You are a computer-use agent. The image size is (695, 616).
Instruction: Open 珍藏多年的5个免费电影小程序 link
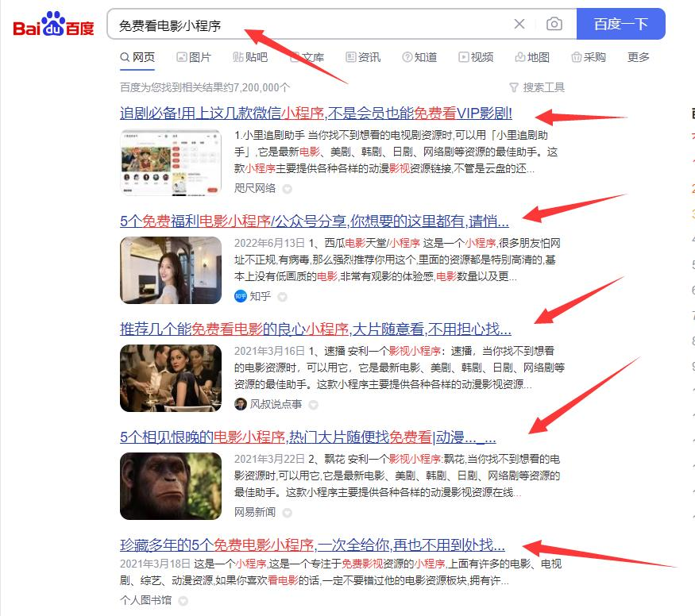point(312,545)
